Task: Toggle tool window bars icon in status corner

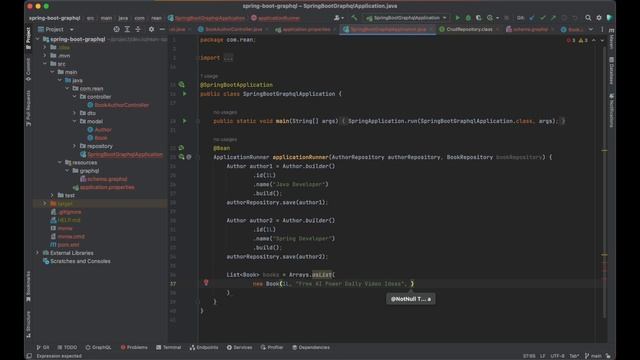Action: [29, 356]
